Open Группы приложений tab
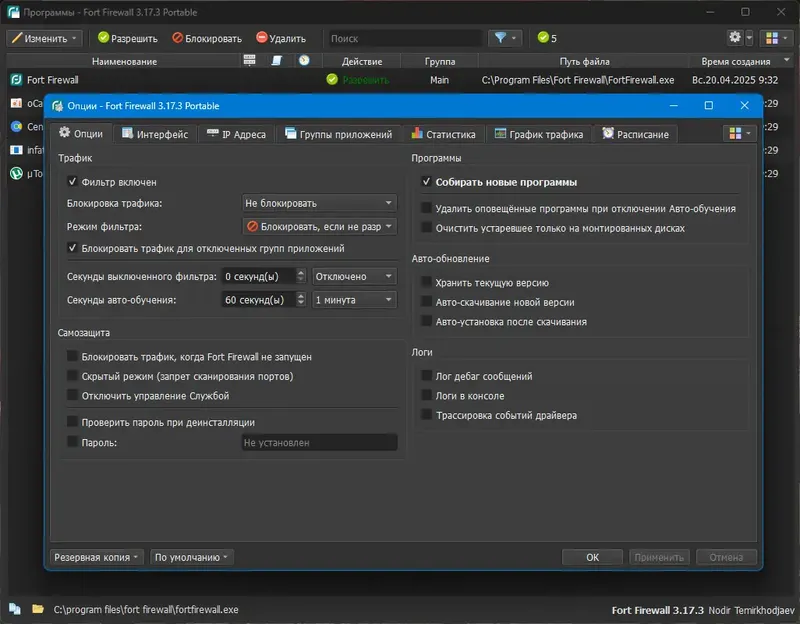 coord(339,134)
